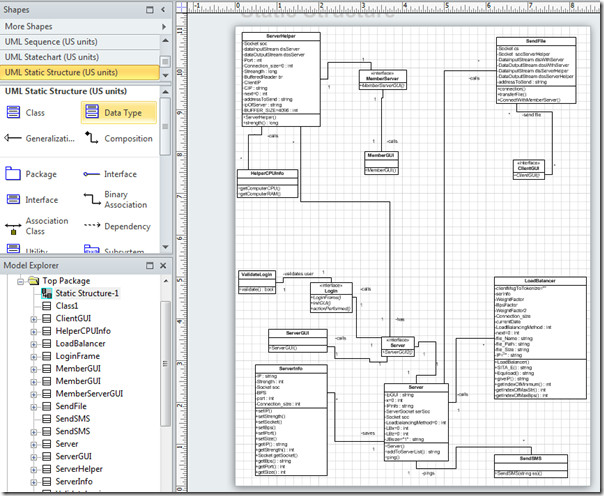Image resolution: width=604 pixels, height=496 pixels.
Task: Choose the Data Type shape
Action: pos(119,112)
